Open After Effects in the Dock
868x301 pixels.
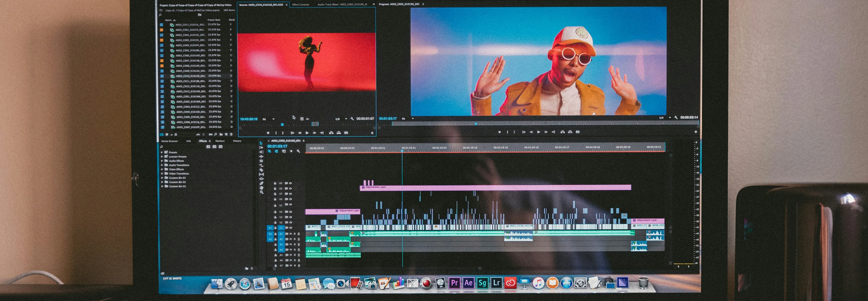point(468,283)
